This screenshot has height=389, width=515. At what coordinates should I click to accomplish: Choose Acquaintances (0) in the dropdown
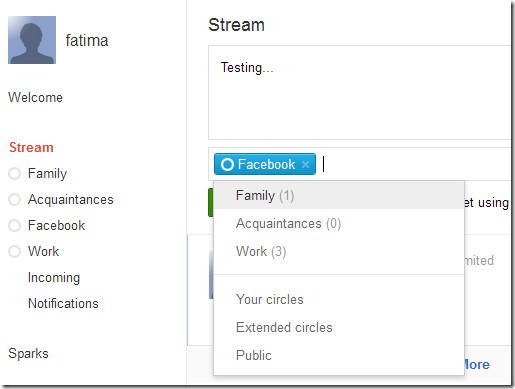[x=339, y=223]
